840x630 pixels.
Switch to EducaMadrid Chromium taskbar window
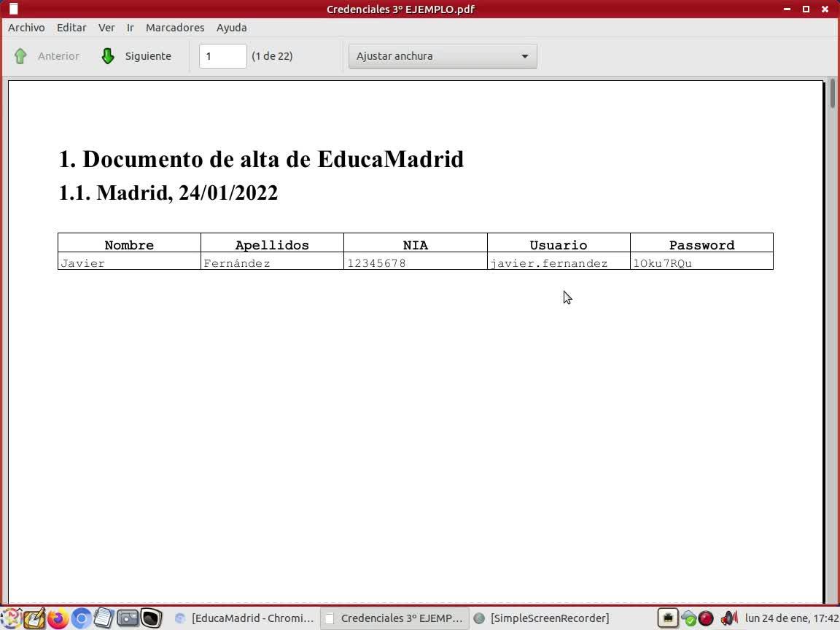pos(245,618)
